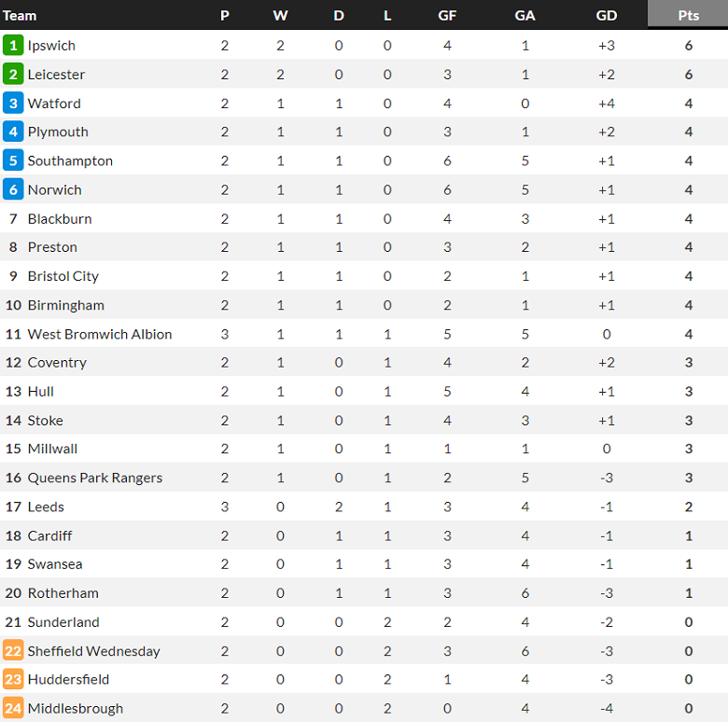This screenshot has width=728, height=722.
Task: Select Queens Park Rangers team name
Action: (95, 479)
